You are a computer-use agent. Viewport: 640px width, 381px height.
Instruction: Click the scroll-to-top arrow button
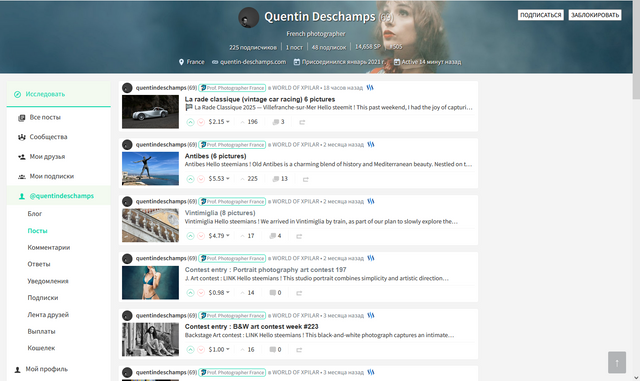(617, 362)
